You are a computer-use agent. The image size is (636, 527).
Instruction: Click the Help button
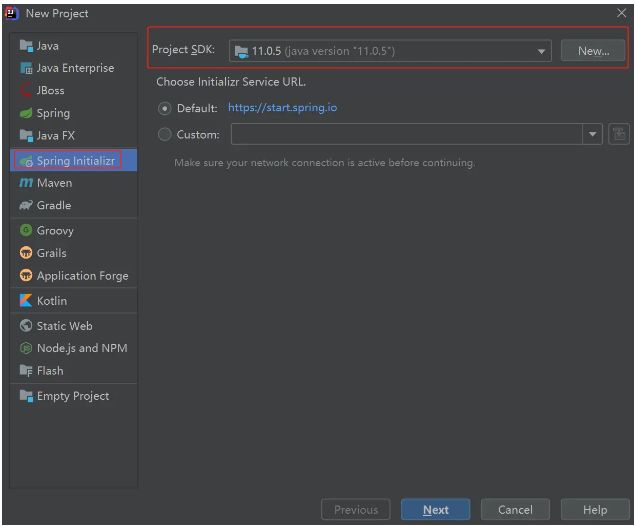(595, 510)
